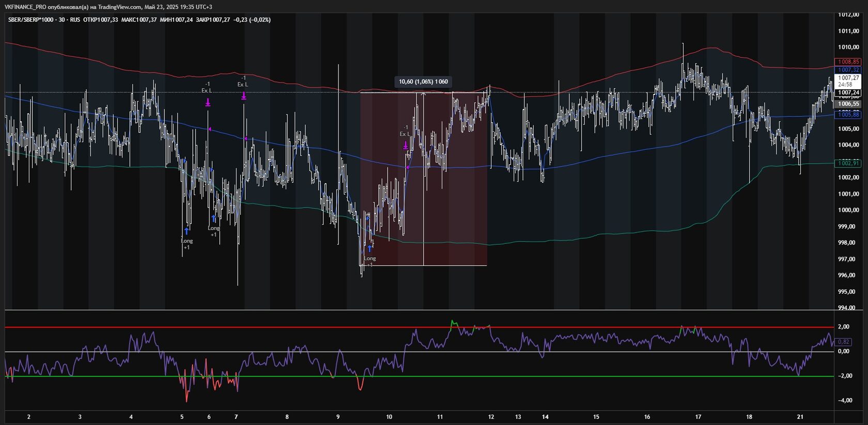Click the high value МАКС1007,37

139,20
